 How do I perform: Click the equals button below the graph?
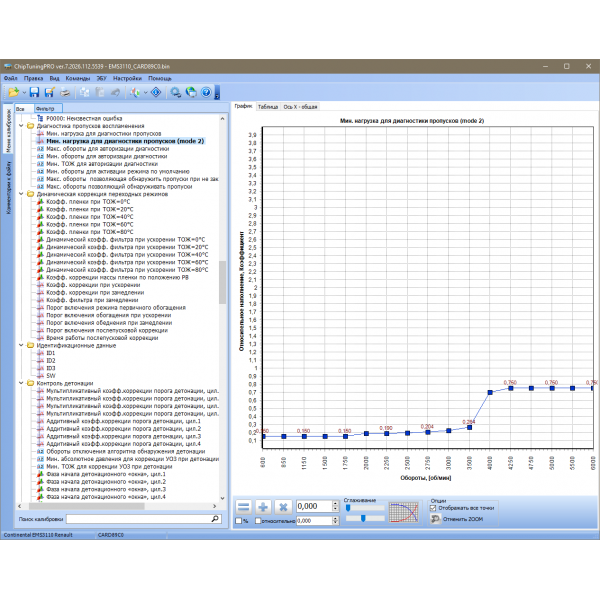tap(243, 507)
